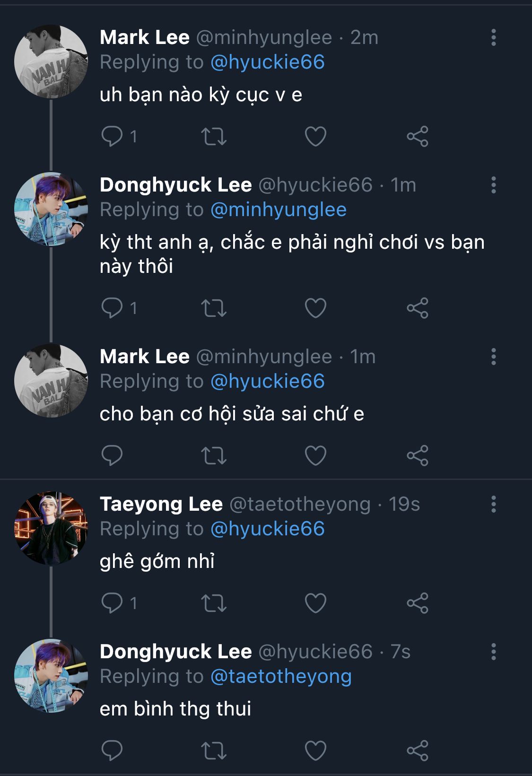Retweet Donghyuck's 'em bình thg thui' tweet
Image resolution: width=532 pixels, height=776 pixels.
click(214, 750)
